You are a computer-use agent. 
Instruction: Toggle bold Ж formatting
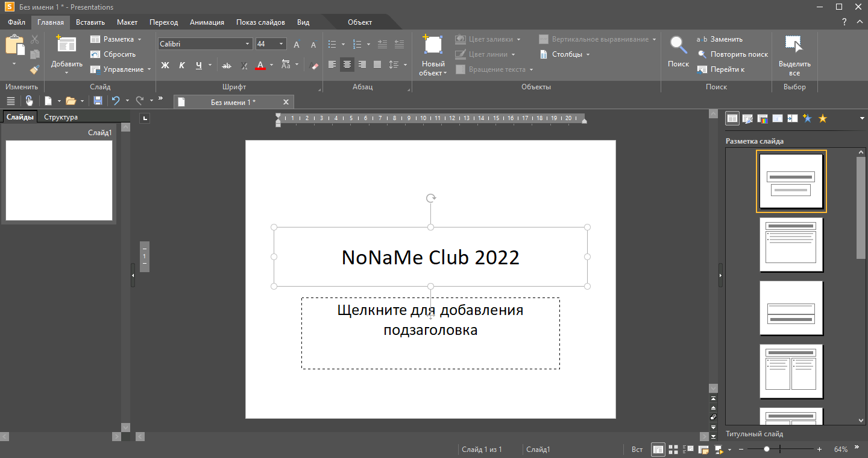[165, 65]
